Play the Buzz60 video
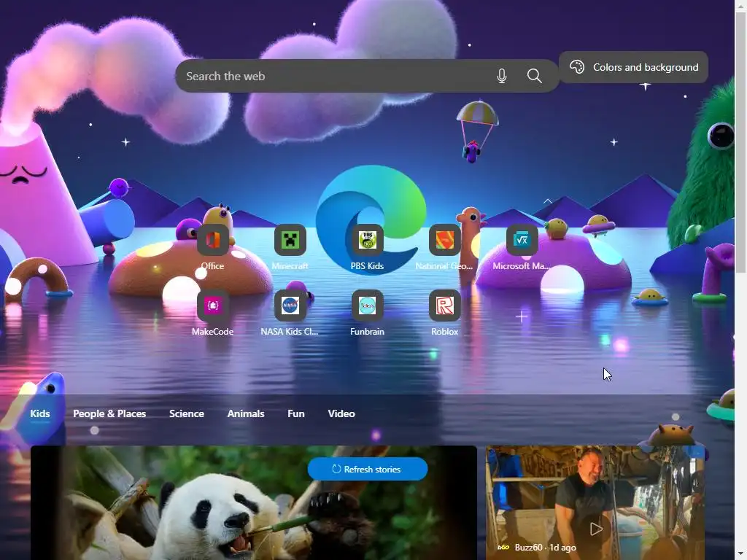747x560 pixels. coord(595,529)
